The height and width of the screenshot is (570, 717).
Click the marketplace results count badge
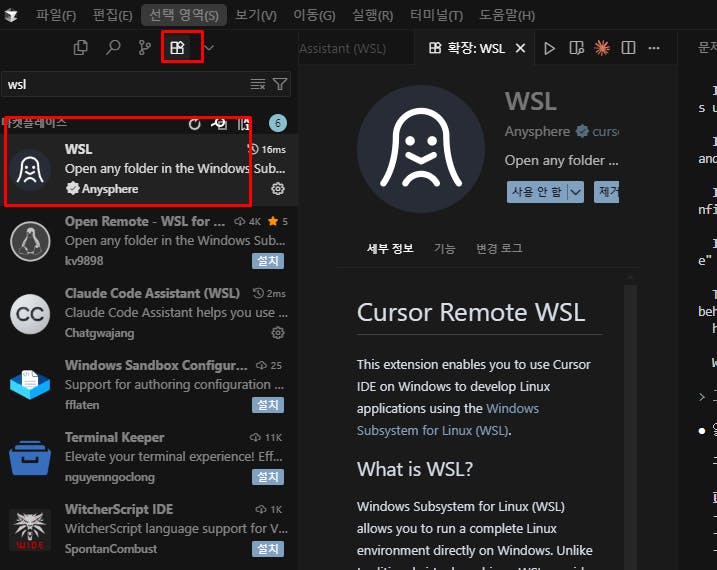[278, 123]
